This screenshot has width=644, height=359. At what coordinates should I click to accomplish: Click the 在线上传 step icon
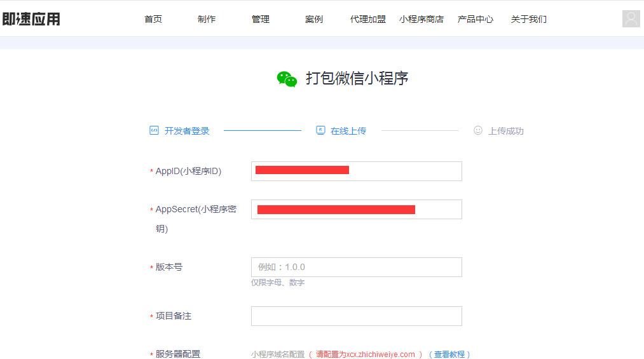coord(320,130)
